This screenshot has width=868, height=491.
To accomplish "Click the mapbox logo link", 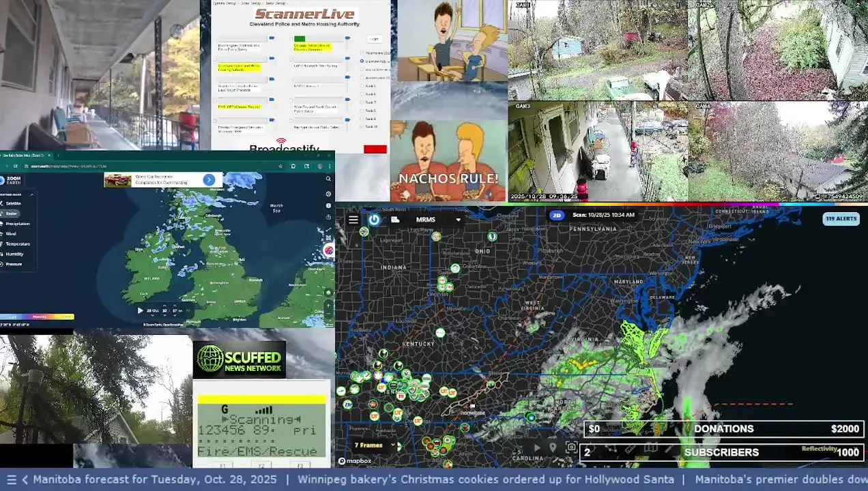I will point(355,461).
